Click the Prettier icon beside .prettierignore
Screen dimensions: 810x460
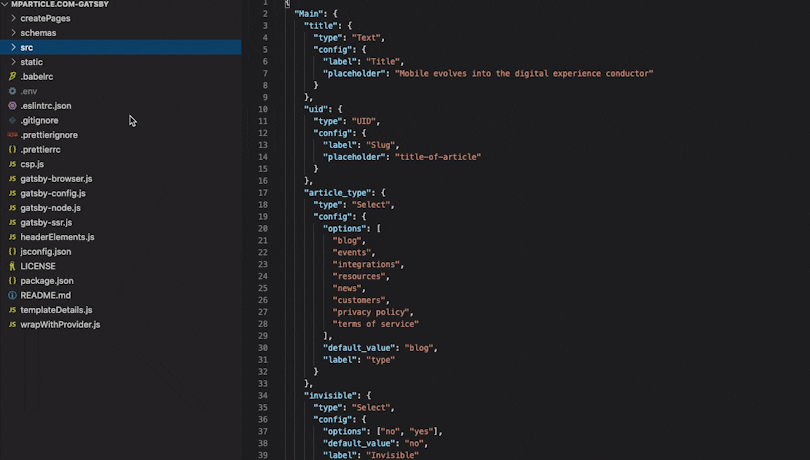(12, 135)
